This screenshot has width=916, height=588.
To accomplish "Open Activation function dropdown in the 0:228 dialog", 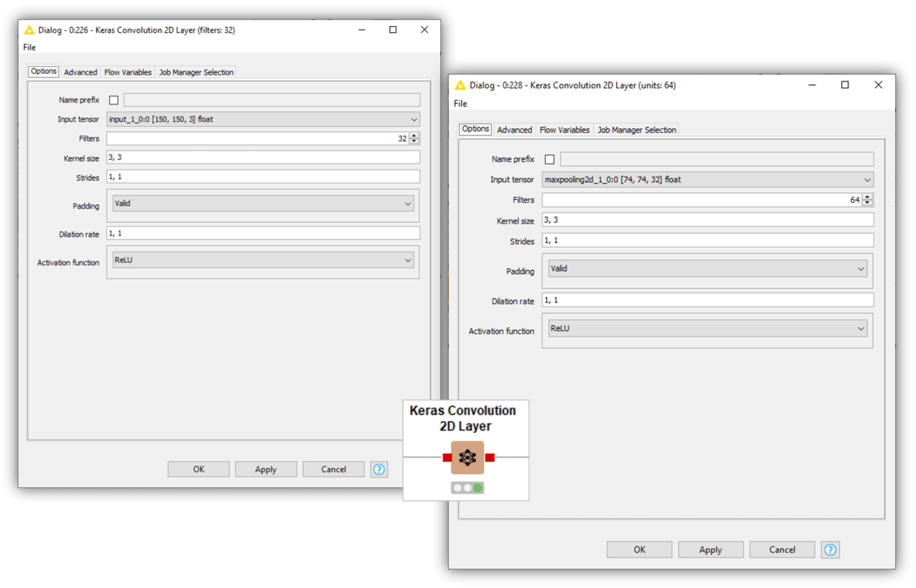I will tap(708, 329).
